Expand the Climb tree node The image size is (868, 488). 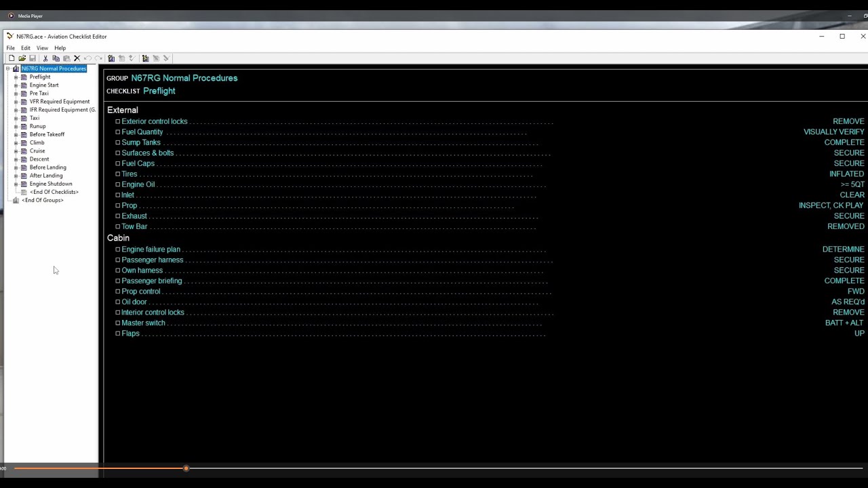16,143
